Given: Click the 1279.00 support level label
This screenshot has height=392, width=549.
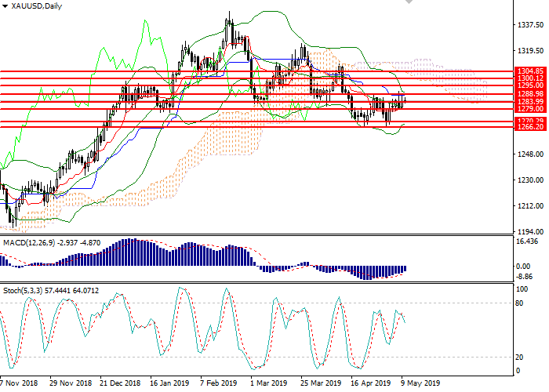Looking at the screenshot, I should [x=527, y=108].
